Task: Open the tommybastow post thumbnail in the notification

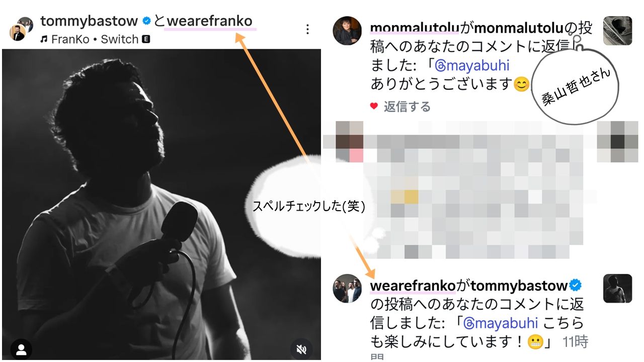Action: coord(617,288)
